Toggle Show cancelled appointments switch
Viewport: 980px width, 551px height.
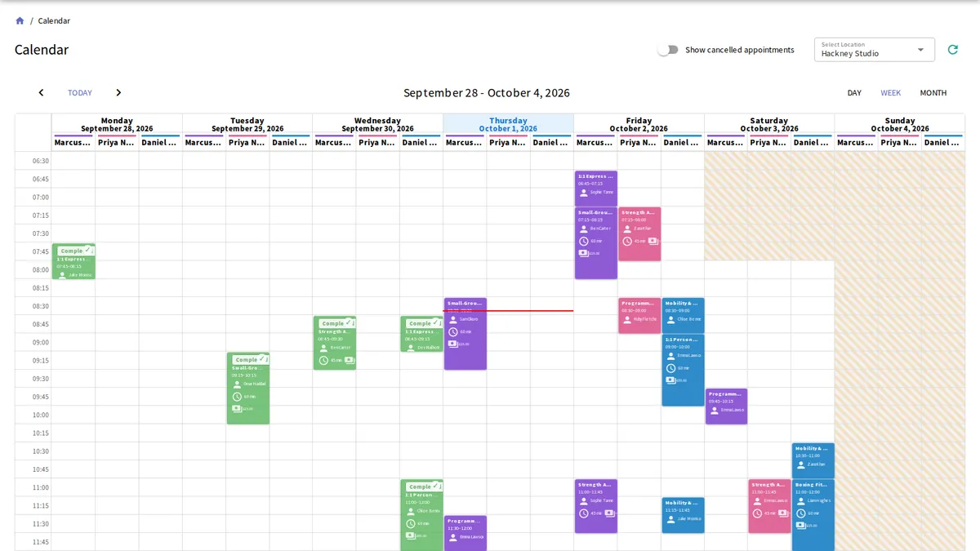(x=668, y=50)
